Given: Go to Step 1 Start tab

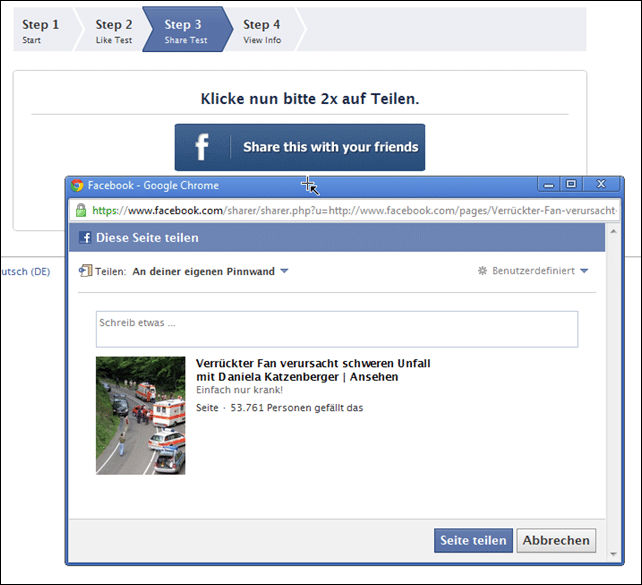Looking at the screenshot, I should pos(44,30).
